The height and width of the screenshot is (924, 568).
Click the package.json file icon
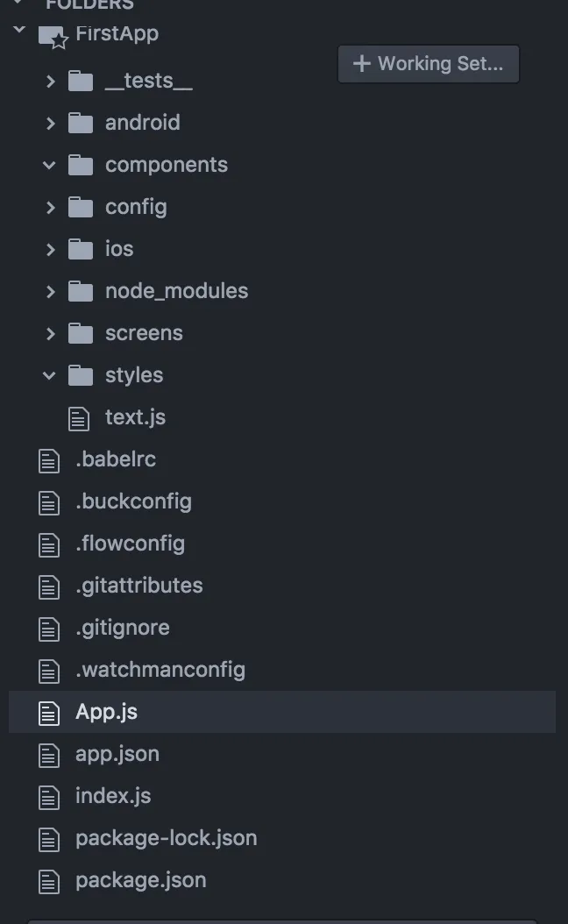click(x=49, y=881)
